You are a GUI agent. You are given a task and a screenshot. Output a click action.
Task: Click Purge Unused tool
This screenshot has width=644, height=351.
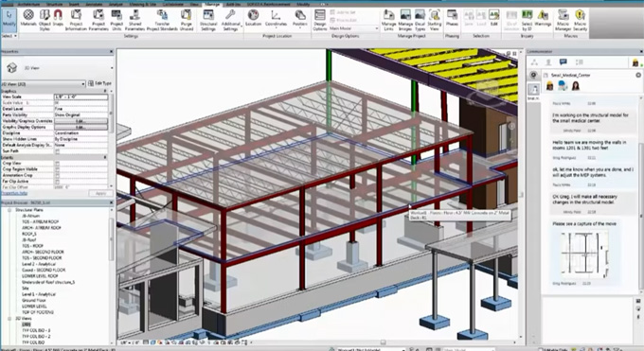[x=186, y=20]
